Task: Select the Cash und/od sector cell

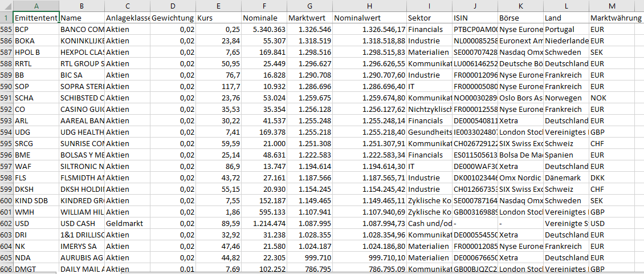Action: coord(429,223)
